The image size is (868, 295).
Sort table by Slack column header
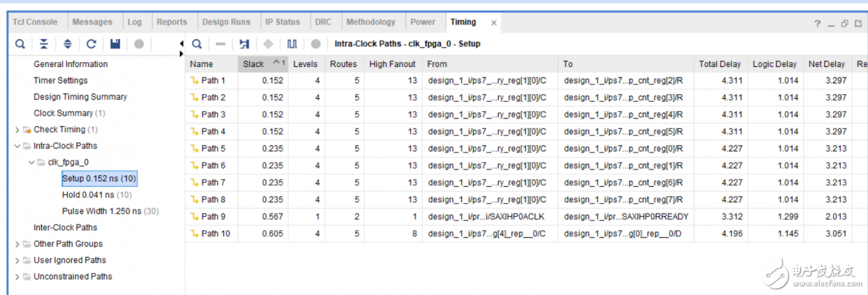254,64
